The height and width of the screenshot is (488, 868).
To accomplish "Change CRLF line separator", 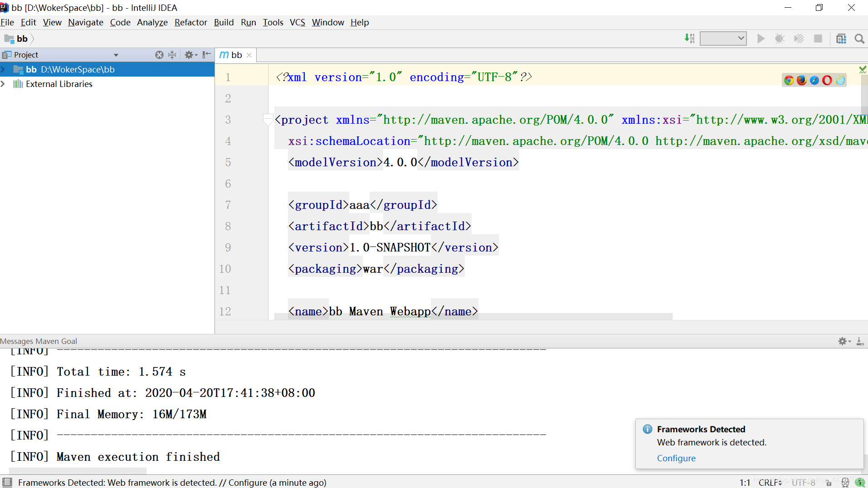I will coord(770,483).
